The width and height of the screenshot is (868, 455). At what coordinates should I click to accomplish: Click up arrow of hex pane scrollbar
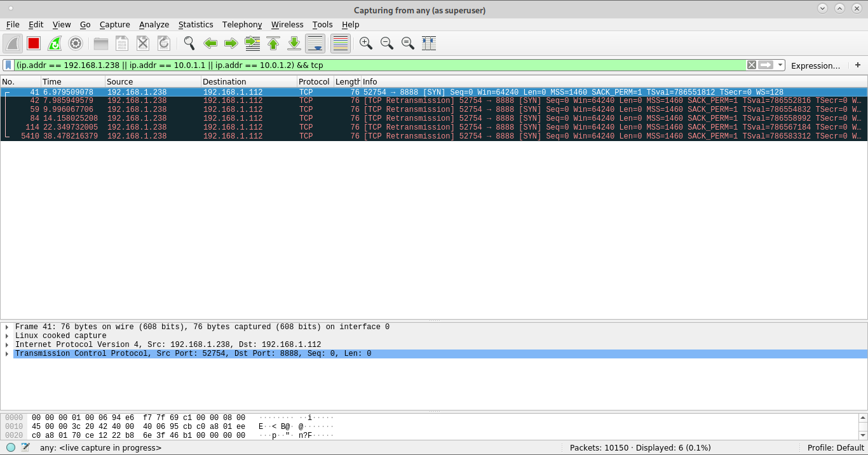pyautogui.click(x=863, y=418)
